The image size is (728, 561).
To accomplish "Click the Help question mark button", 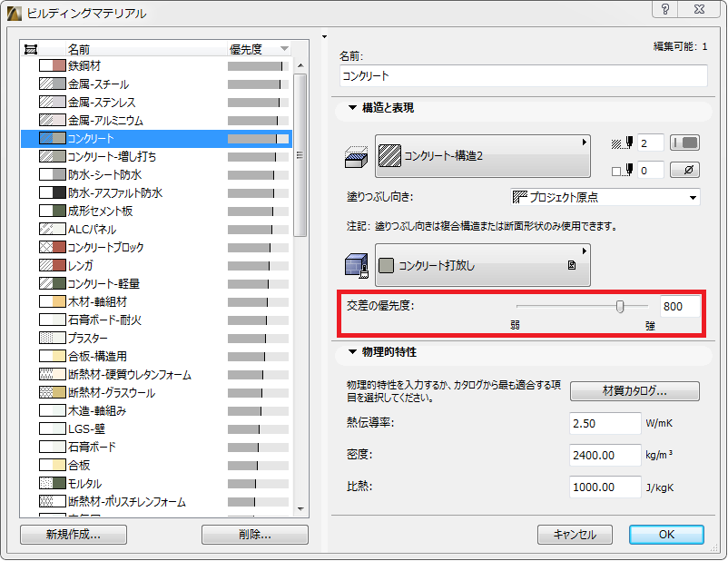I will (665, 9).
